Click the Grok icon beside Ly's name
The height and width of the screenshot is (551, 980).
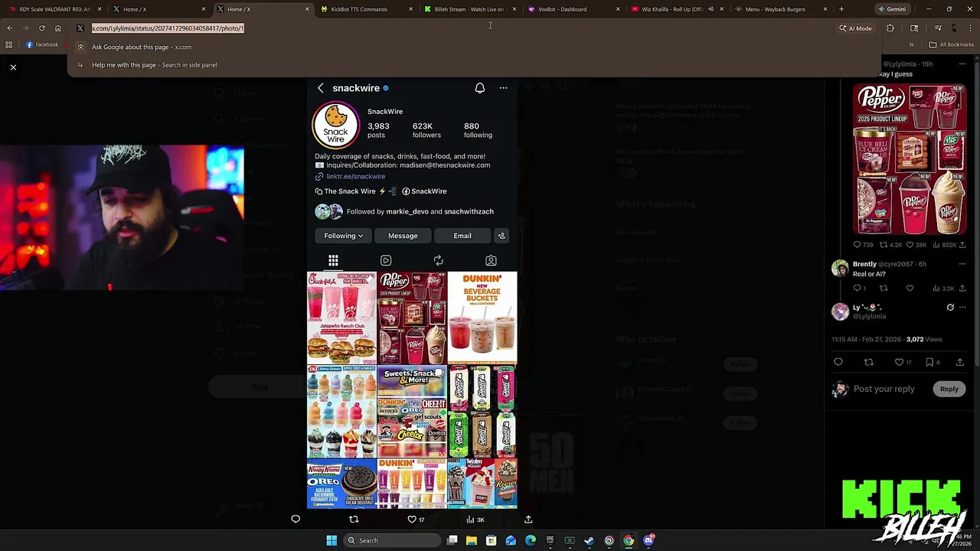coord(950,308)
